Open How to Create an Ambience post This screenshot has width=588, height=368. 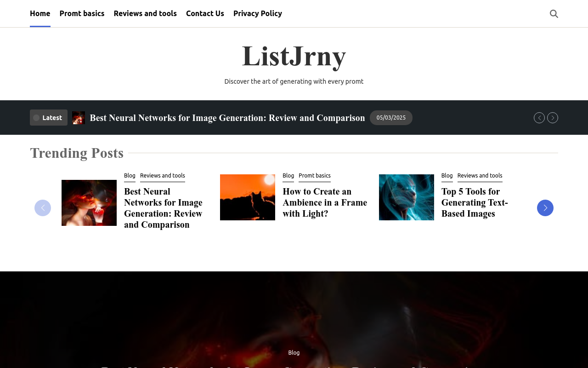click(325, 202)
